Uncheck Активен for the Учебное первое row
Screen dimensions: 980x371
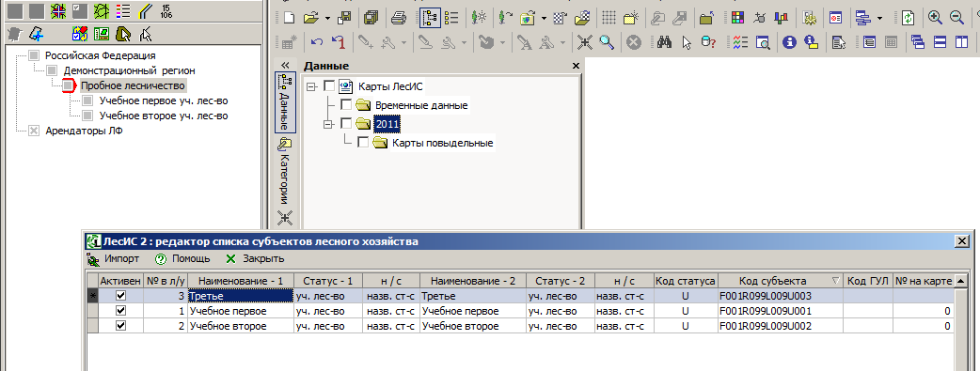[x=120, y=310]
